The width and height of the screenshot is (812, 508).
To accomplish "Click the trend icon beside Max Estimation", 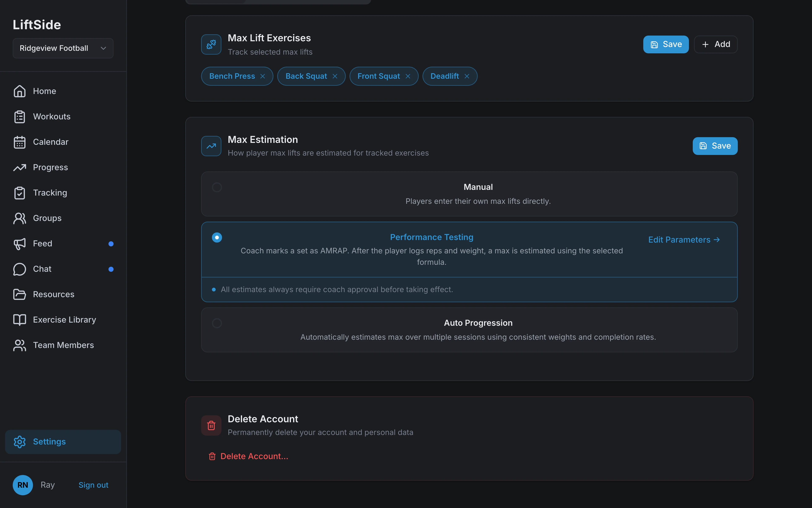I will point(211,146).
